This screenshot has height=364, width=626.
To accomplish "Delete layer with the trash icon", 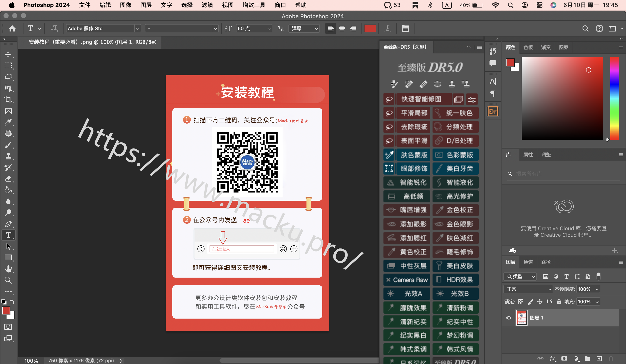I will pos(611,358).
